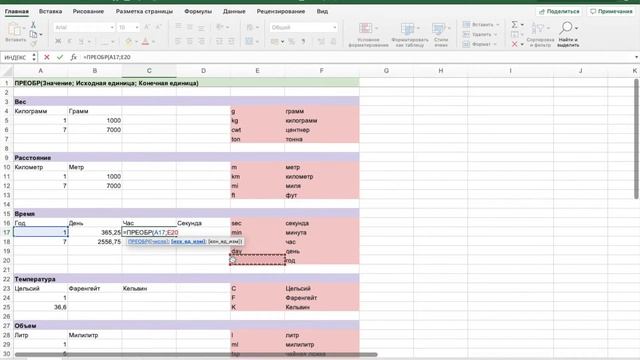The height and width of the screenshot is (360, 640).
Task: Align cell text to the left
Action: (x=178, y=41)
